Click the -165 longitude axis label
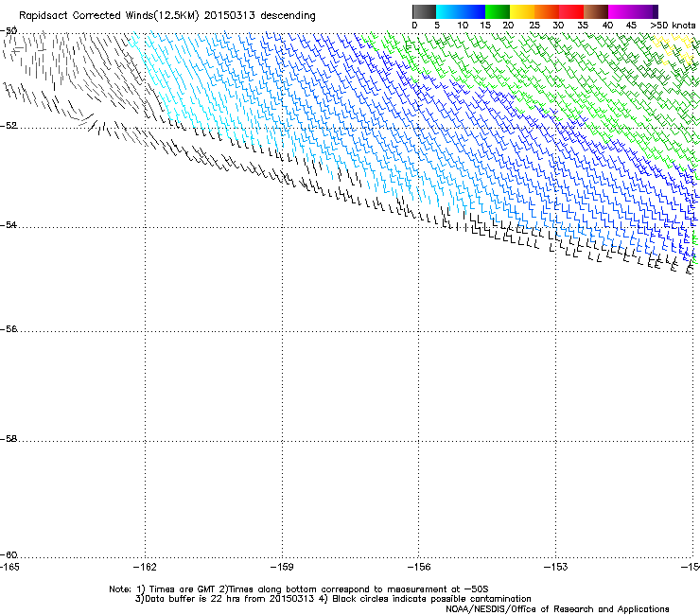700x615 pixels. [x=9, y=567]
